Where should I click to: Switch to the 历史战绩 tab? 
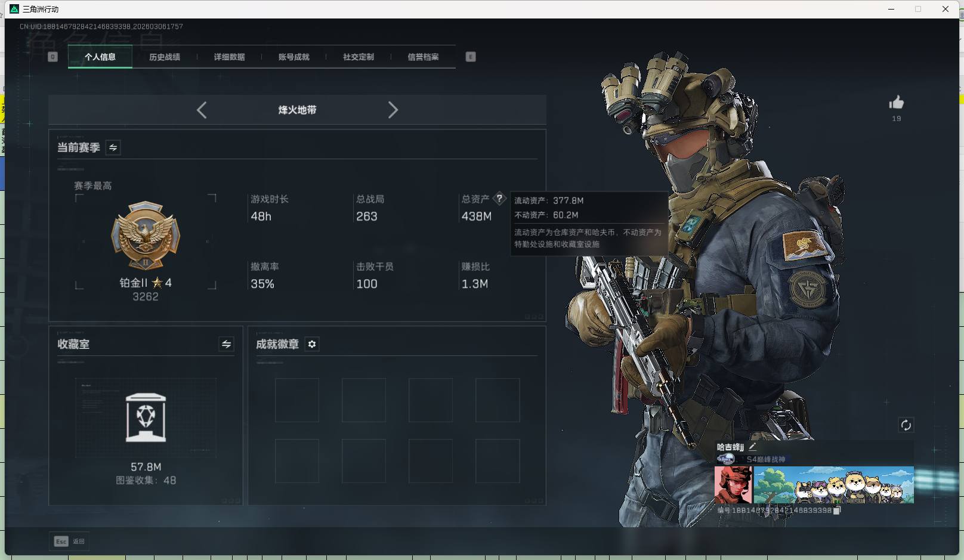(x=165, y=57)
